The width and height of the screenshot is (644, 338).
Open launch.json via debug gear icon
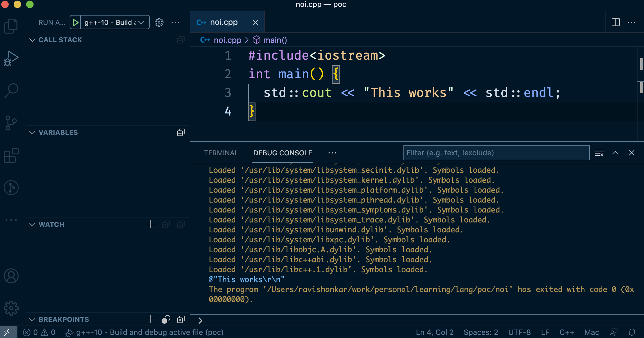coord(159,22)
